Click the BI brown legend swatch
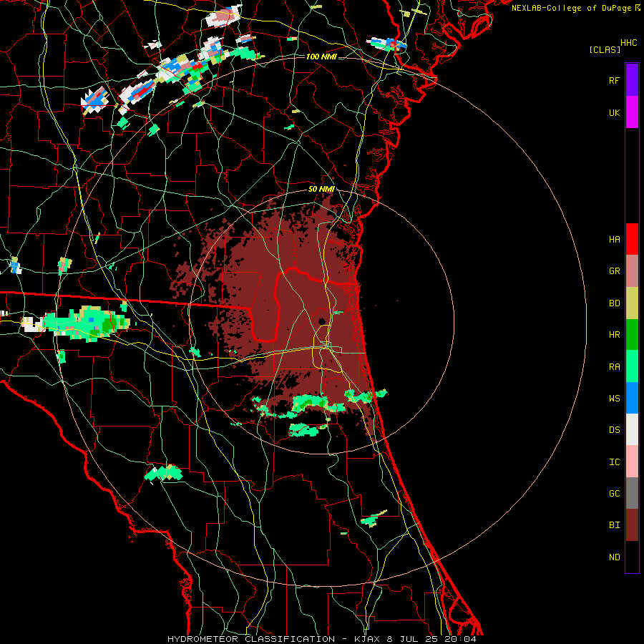This screenshot has width=644, height=644. 632,525
